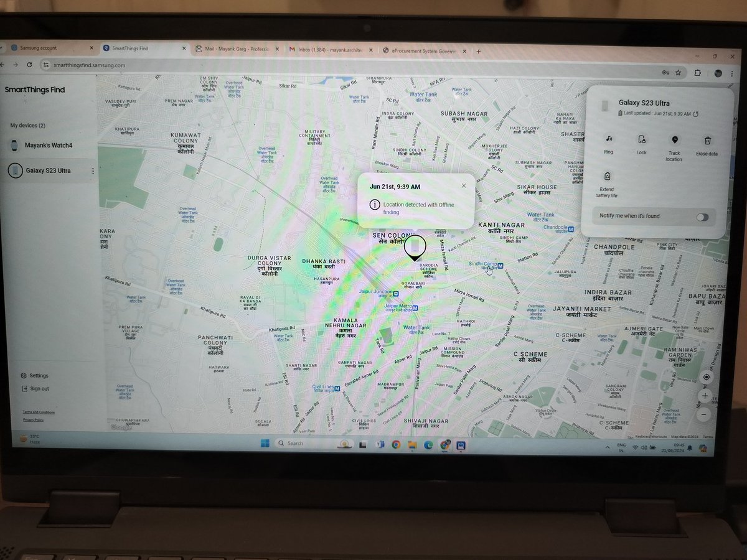Open a new browser tab
Image resolution: width=747 pixels, height=560 pixels.
(x=478, y=51)
